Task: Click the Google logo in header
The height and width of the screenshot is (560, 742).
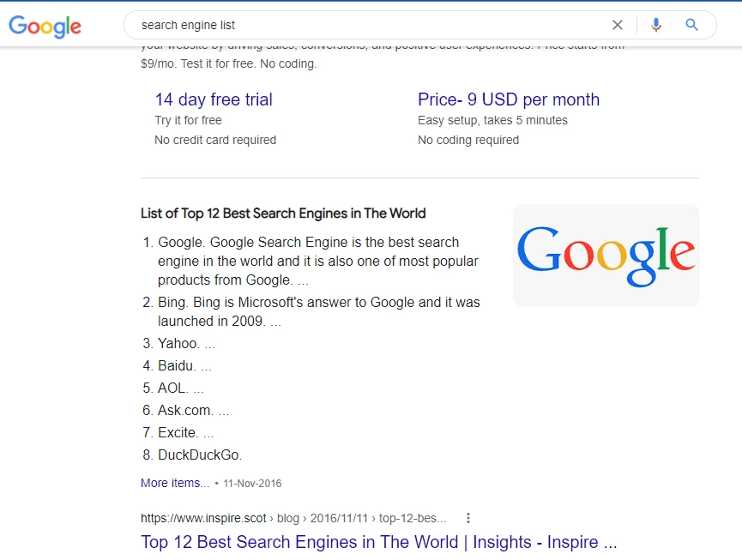Action: tap(45, 26)
